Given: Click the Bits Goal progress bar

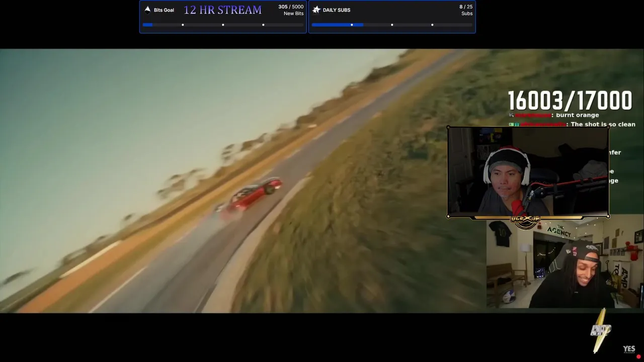Looking at the screenshot, I should 223,25.
